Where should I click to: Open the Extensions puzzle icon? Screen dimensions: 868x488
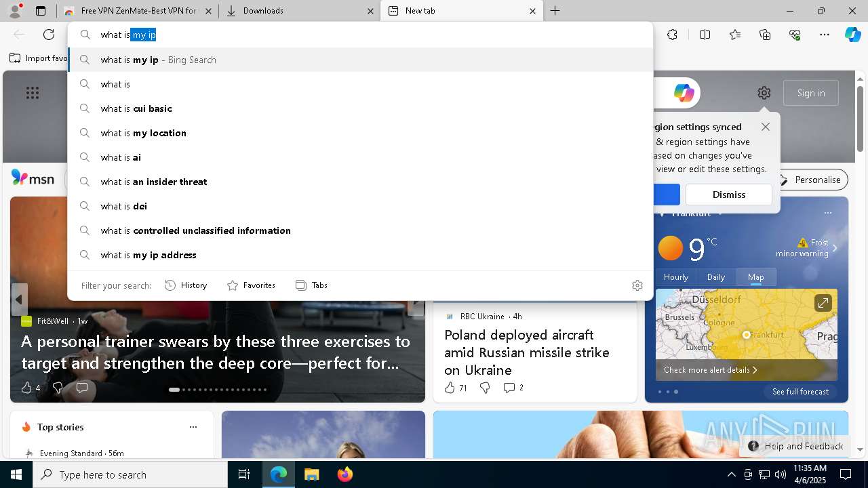tap(672, 35)
